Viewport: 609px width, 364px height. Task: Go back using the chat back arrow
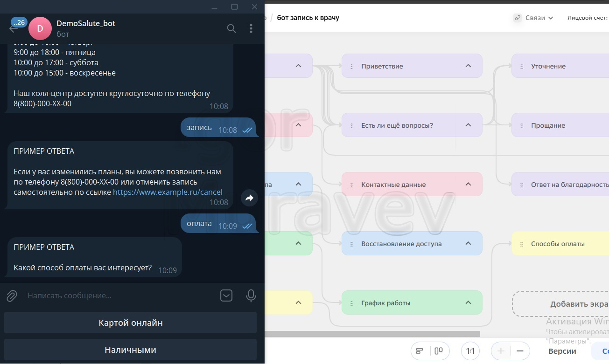tap(14, 28)
